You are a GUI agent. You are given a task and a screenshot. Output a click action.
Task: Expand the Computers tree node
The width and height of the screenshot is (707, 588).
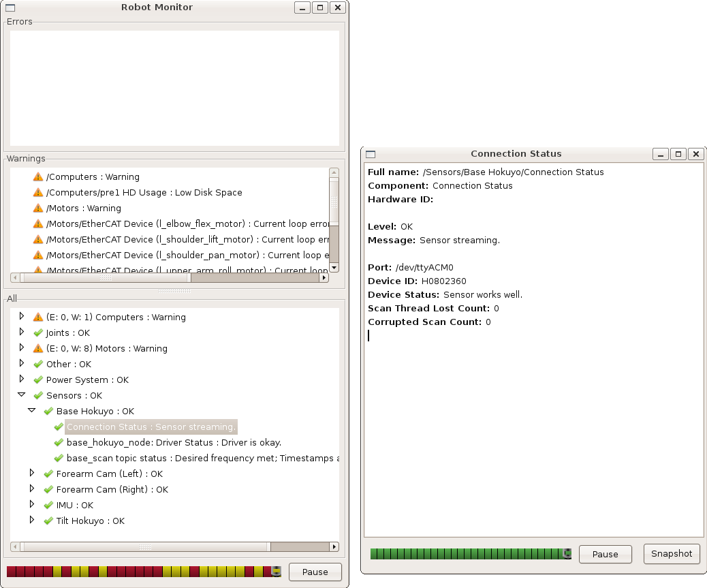[21, 316]
